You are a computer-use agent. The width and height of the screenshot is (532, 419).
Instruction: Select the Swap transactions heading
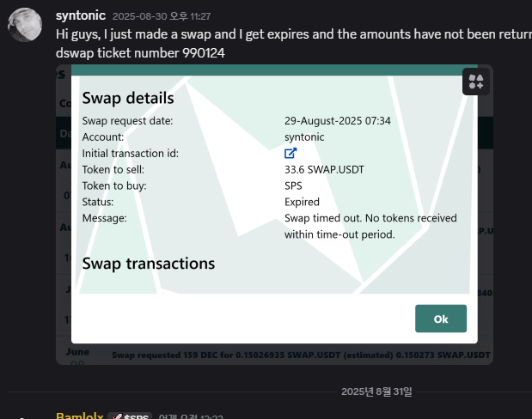pos(149,264)
